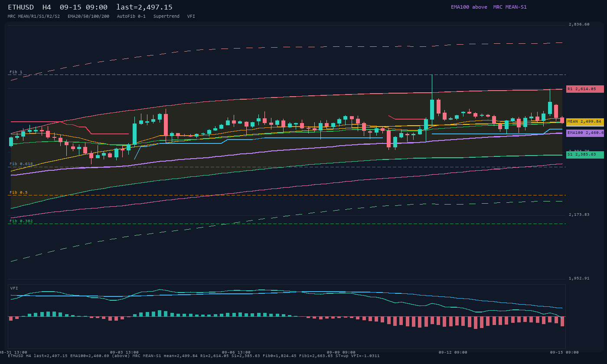Select the 09-09 09:00 time axis label
The height and width of the screenshot is (364, 607).
[341, 352]
